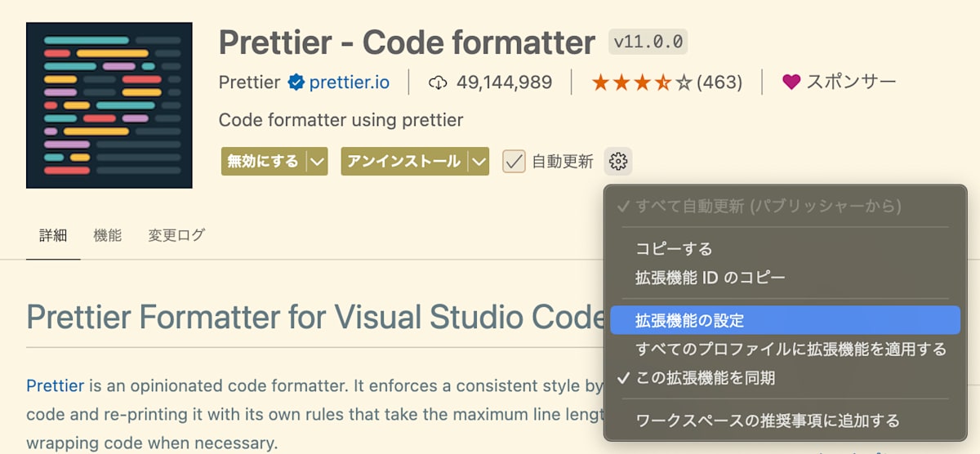The height and width of the screenshot is (454, 980).
Task: Expand the アンインストール dropdown arrow
Action: pyautogui.click(x=479, y=162)
